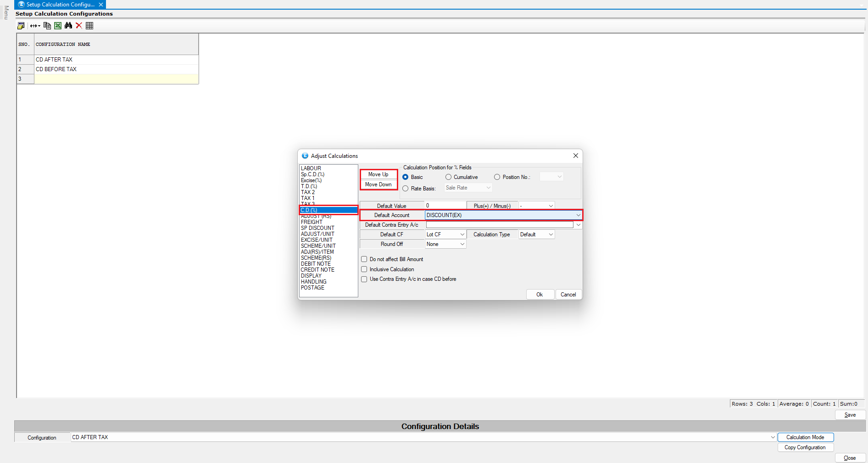Select the Setup Calculation Configu... tab
Screen dimensions: 868x463
[x=60, y=5]
